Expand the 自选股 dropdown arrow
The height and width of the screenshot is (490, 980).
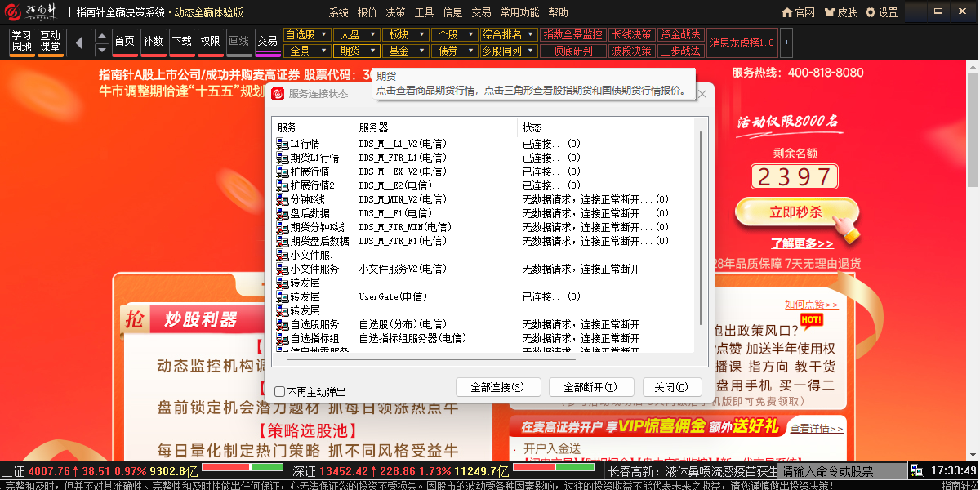tap(325, 34)
